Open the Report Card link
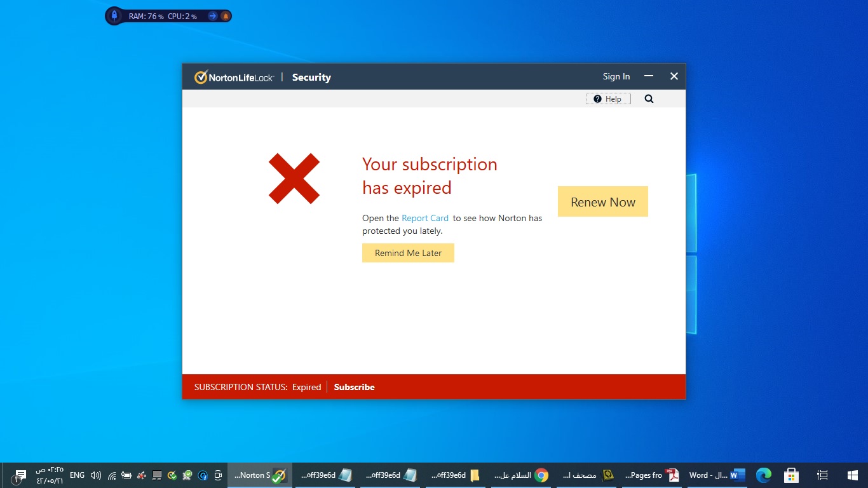This screenshot has width=868, height=488. pyautogui.click(x=425, y=218)
